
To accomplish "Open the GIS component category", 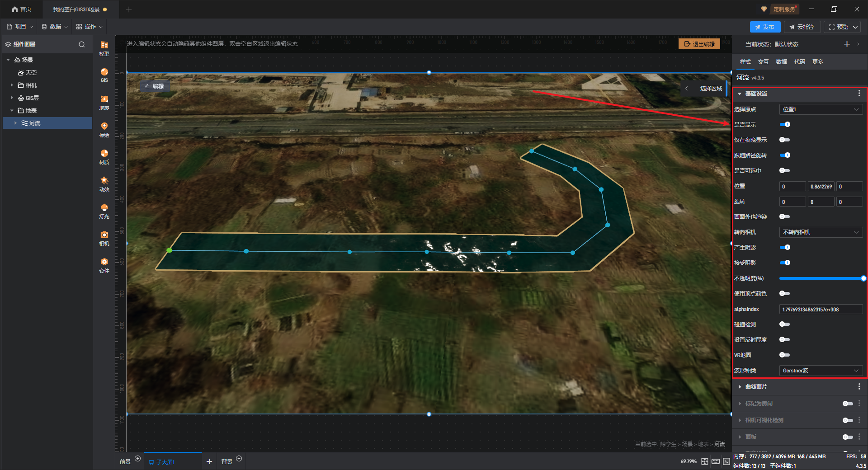I will (x=104, y=75).
